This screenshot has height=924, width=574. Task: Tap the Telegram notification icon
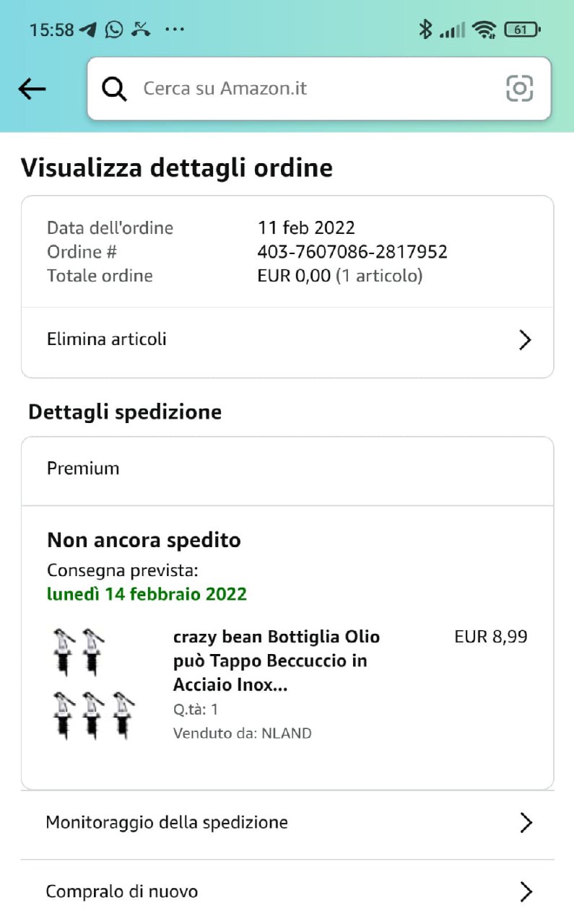coord(88,30)
